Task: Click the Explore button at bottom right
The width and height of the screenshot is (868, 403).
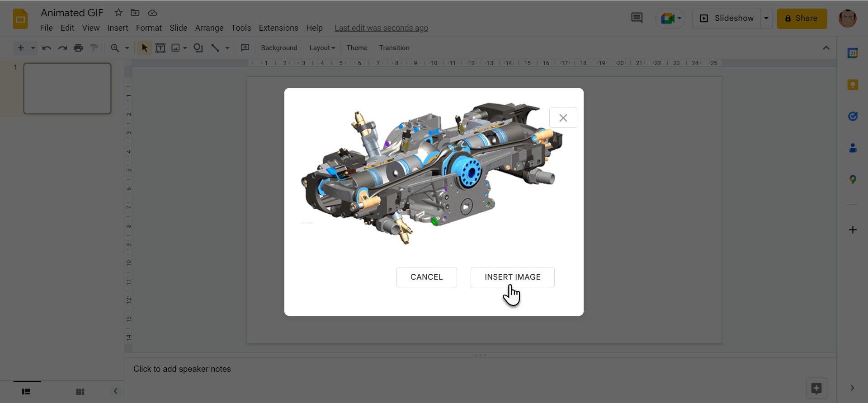Action: click(816, 389)
